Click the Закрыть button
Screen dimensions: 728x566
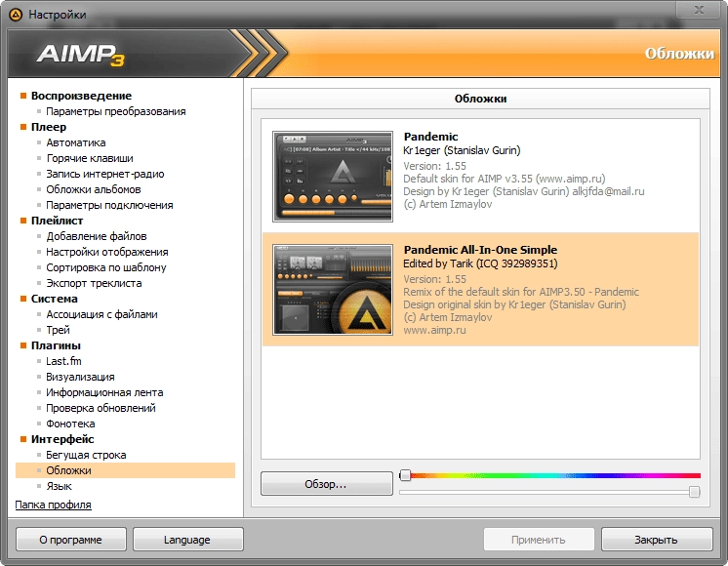coord(657,540)
